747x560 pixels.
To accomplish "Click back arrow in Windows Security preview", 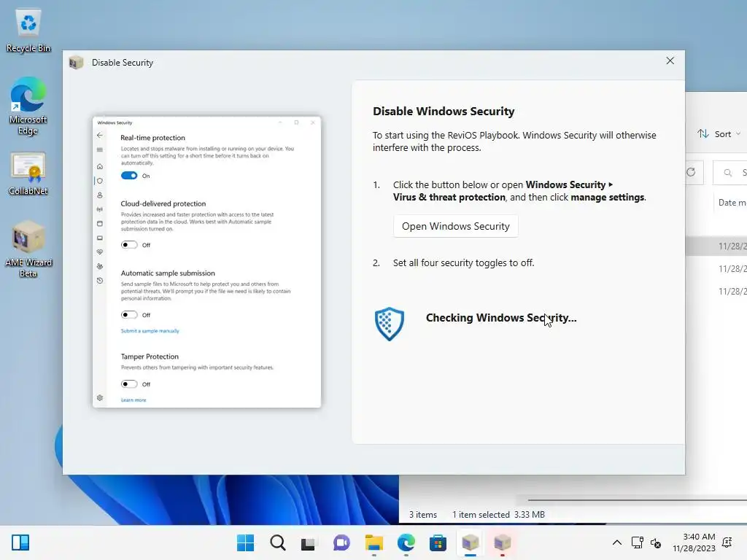I will click(99, 135).
